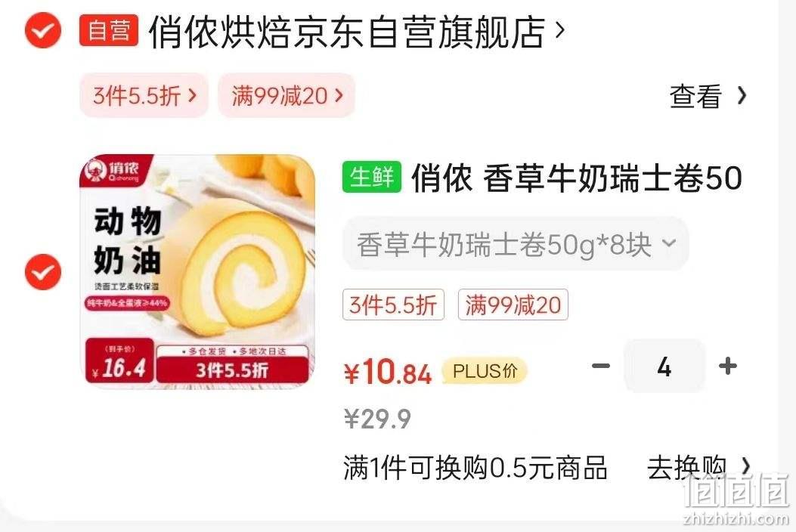Open the 3件5.5折 promotion chip at top

click(144, 95)
